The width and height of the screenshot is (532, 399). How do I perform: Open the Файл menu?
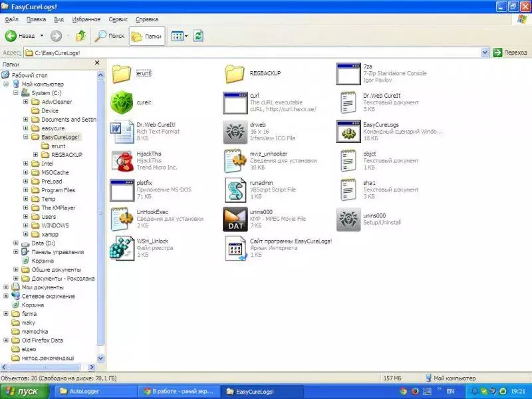tap(11, 19)
